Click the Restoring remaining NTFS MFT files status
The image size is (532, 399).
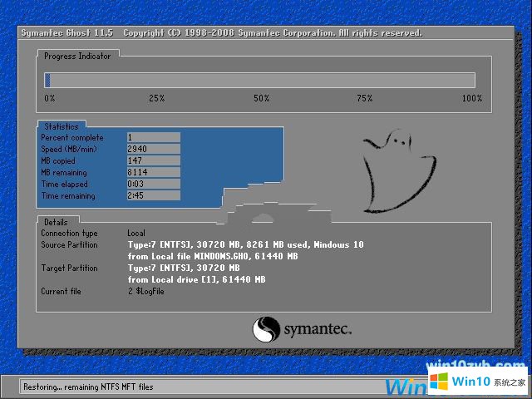pos(88,387)
